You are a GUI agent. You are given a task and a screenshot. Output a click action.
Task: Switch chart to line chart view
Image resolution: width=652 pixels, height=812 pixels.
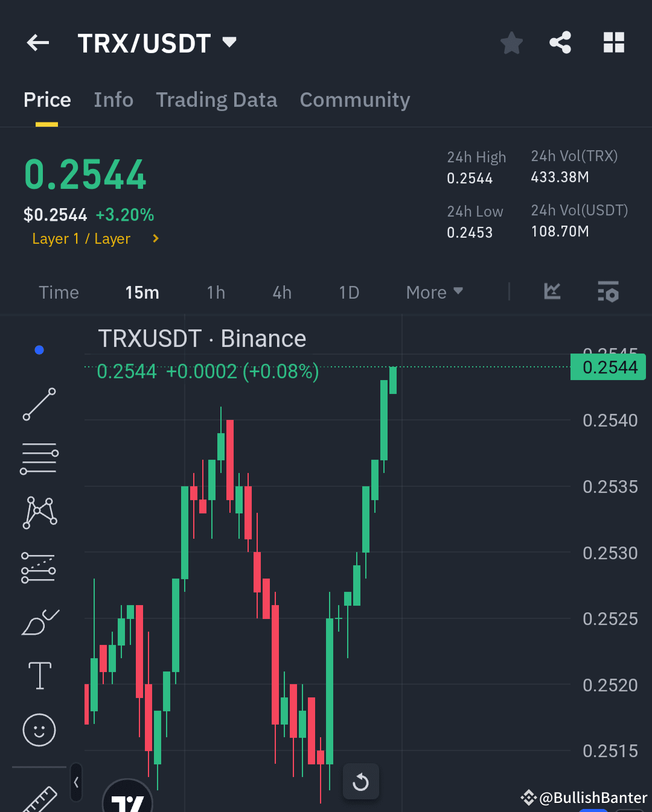point(551,292)
